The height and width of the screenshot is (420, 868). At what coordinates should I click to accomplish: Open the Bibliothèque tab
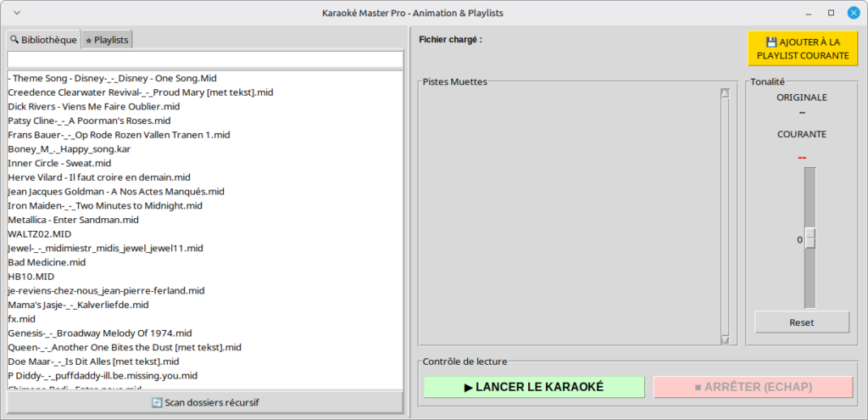(43, 40)
